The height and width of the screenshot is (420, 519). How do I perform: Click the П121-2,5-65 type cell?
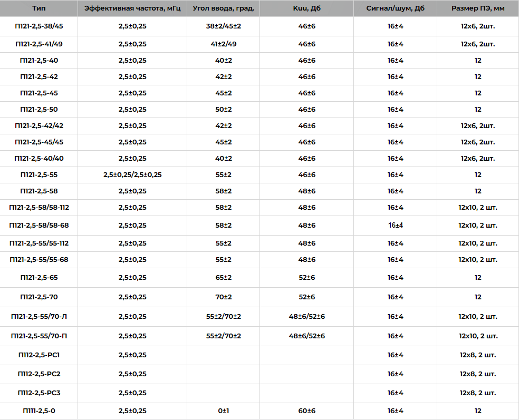click(39, 278)
